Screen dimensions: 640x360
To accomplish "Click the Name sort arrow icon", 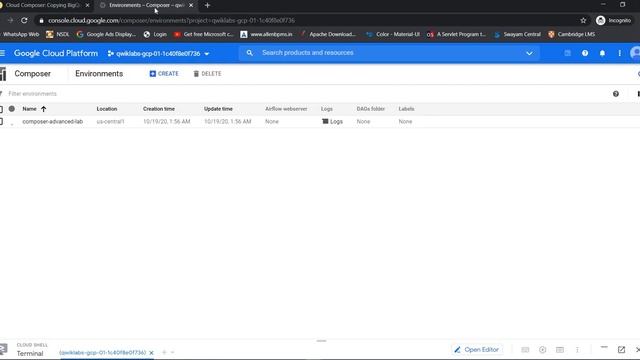I will tap(43, 109).
